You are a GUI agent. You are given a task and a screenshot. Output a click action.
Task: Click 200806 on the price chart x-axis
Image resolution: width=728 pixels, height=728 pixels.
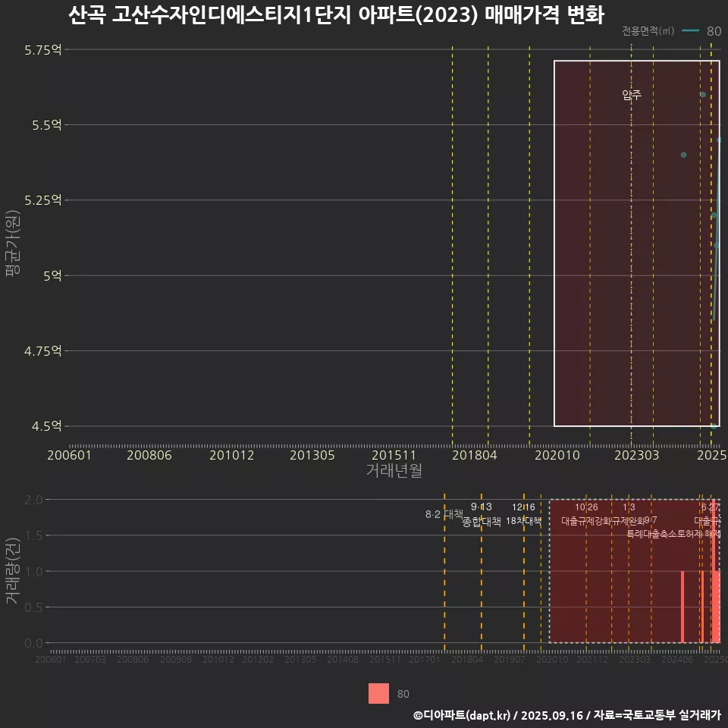[149, 455]
